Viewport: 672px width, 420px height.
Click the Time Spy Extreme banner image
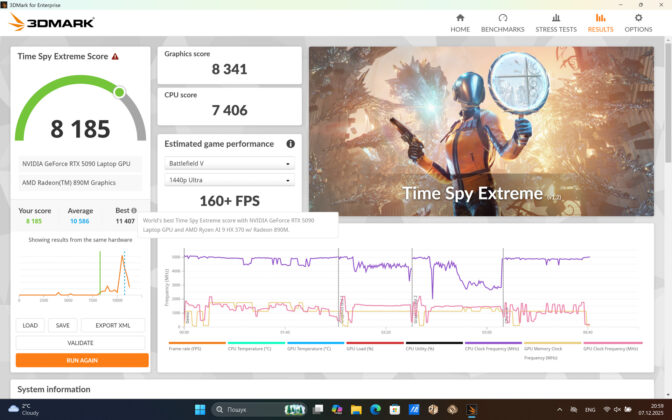click(x=481, y=131)
